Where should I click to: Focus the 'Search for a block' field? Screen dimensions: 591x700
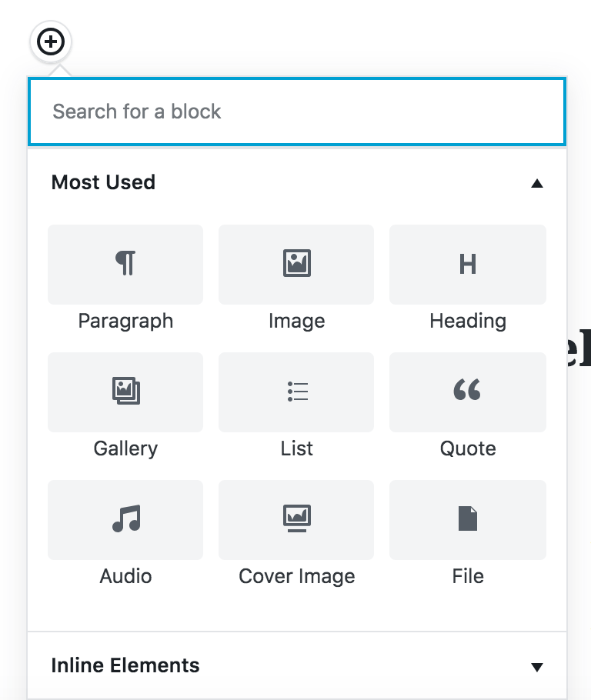pos(296,112)
